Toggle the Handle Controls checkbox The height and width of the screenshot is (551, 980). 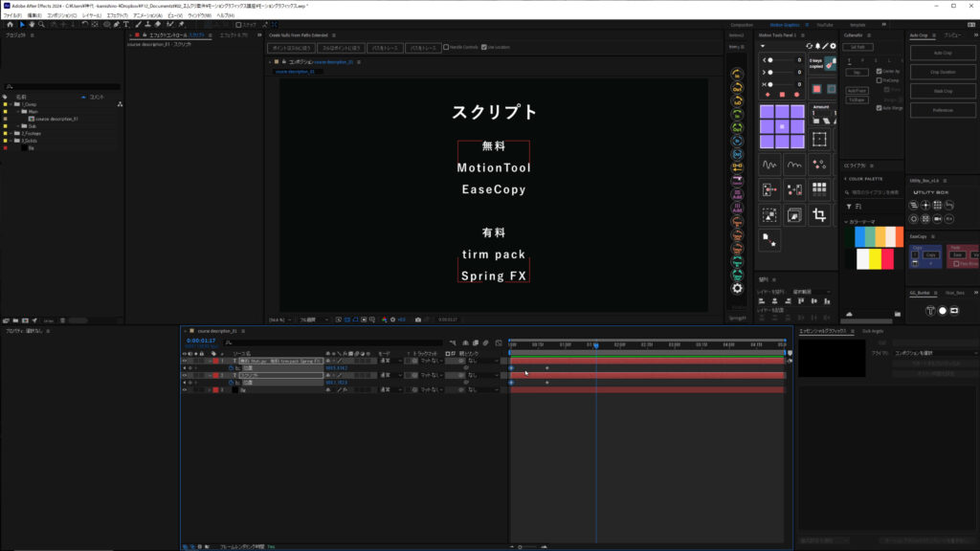pyautogui.click(x=446, y=47)
